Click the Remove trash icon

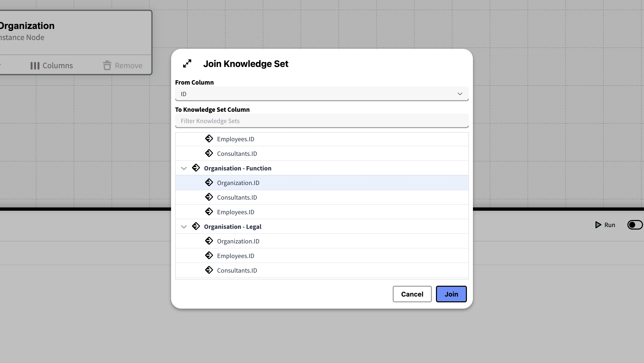click(107, 65)
